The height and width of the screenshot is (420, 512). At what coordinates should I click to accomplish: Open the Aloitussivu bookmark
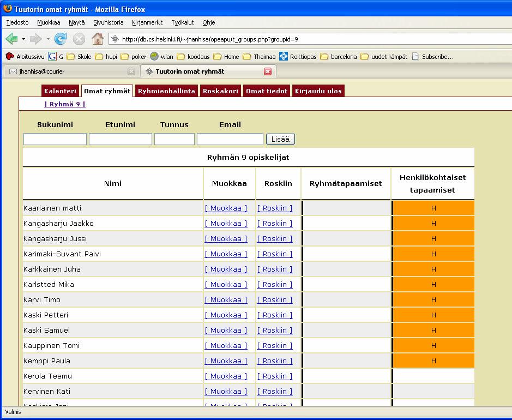[25, 57]
